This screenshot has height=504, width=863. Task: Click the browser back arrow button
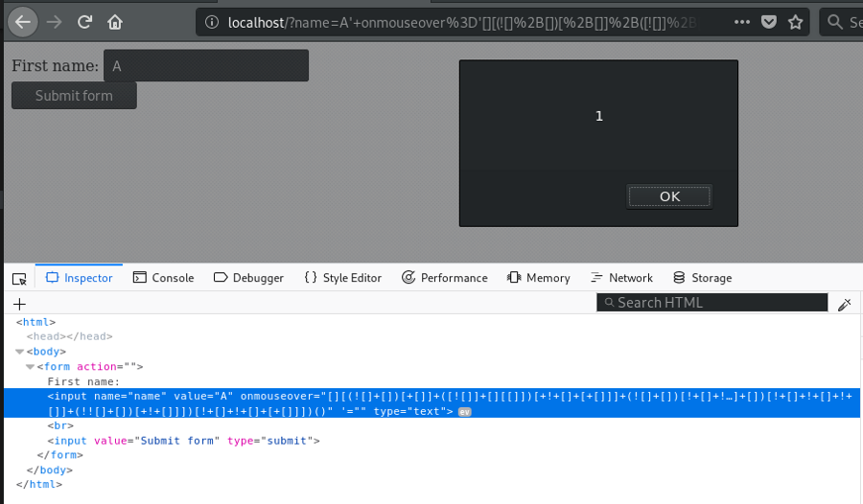click(23, 21)
